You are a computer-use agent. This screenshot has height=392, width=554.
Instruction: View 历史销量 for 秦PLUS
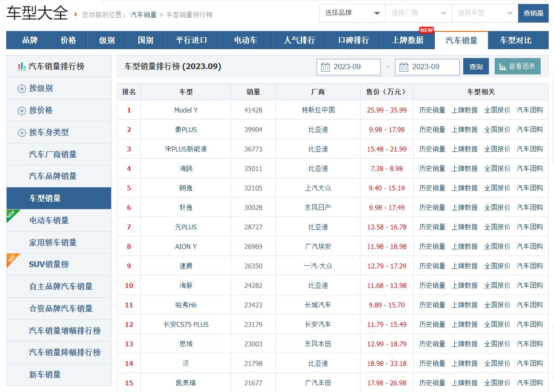[x=432, y=129]
